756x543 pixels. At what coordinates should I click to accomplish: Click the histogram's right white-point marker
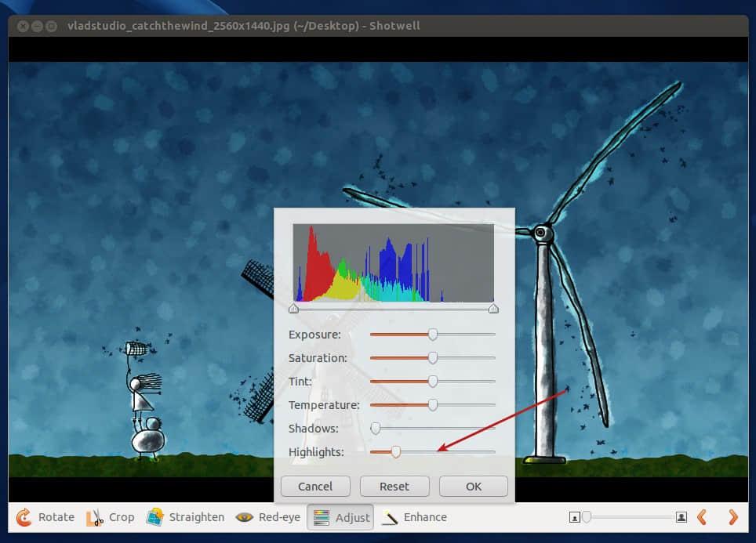tap(493, 310)
